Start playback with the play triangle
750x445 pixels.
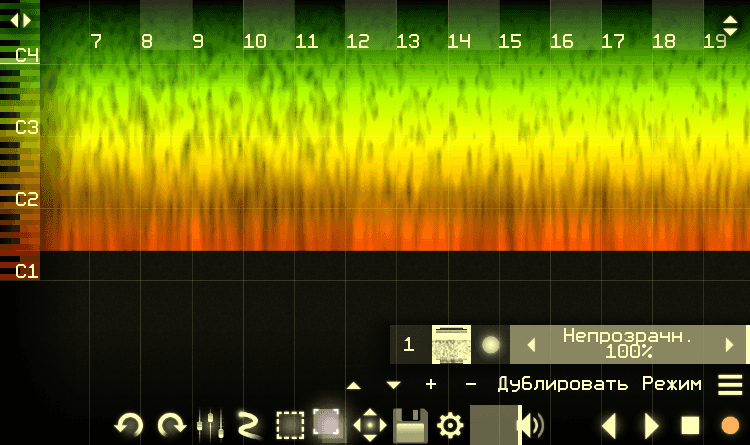(651, 425)
